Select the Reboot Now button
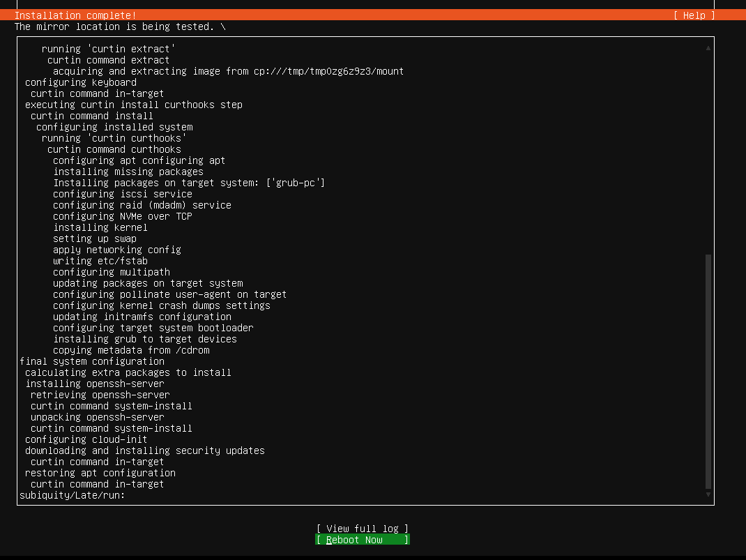Screen dimensions: 746x560 point(362,539)
